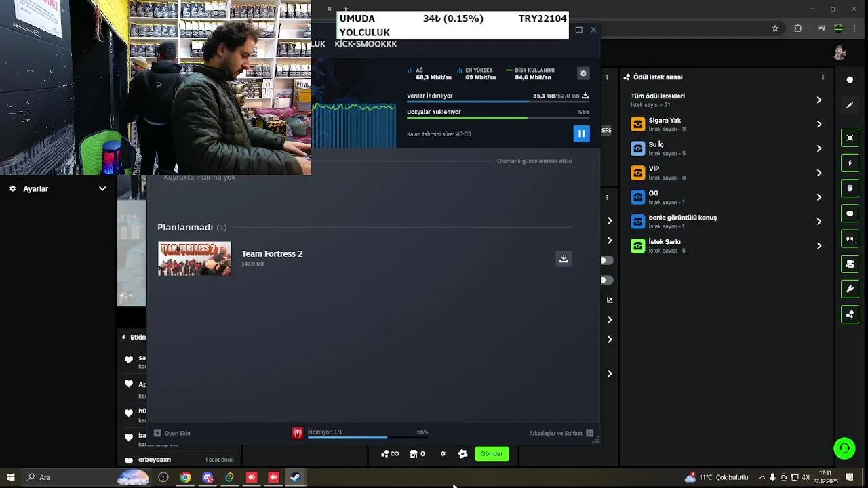The width and height of the screenshot is (868, 488).
Task: Click the Dosyalar Yükleniyor progress bar
Action: 498,118
